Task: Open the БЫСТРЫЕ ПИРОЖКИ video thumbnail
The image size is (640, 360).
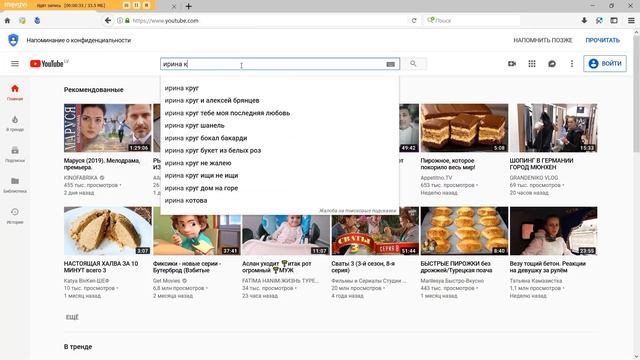Action: pos(464,231)
